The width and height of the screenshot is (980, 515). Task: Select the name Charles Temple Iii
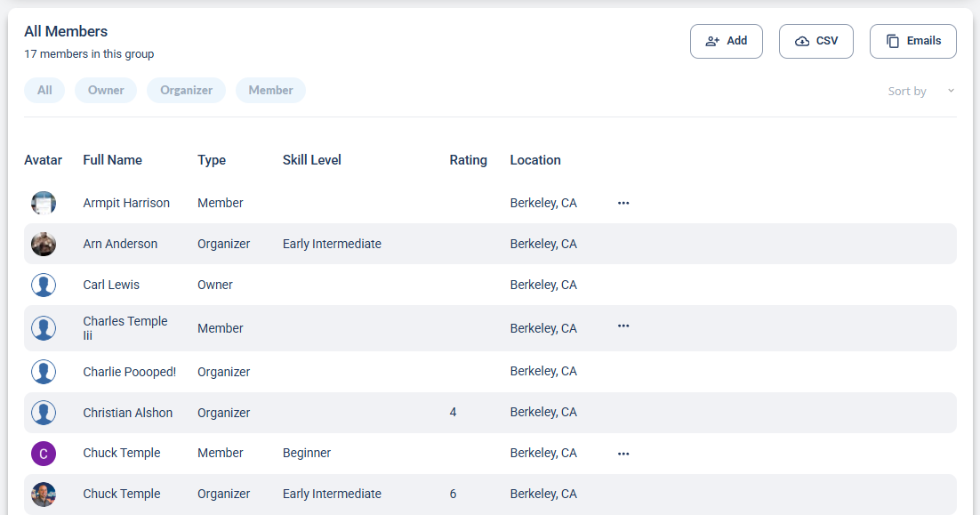coord(125,328)
